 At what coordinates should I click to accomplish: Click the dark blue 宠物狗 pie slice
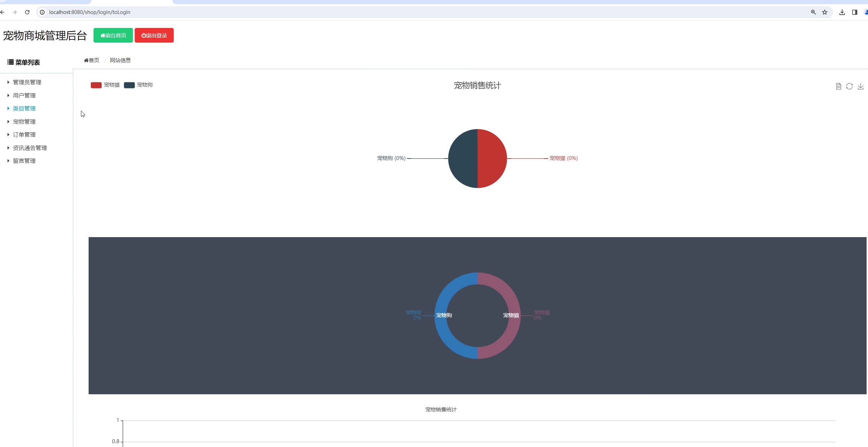[x=463, y=159]
